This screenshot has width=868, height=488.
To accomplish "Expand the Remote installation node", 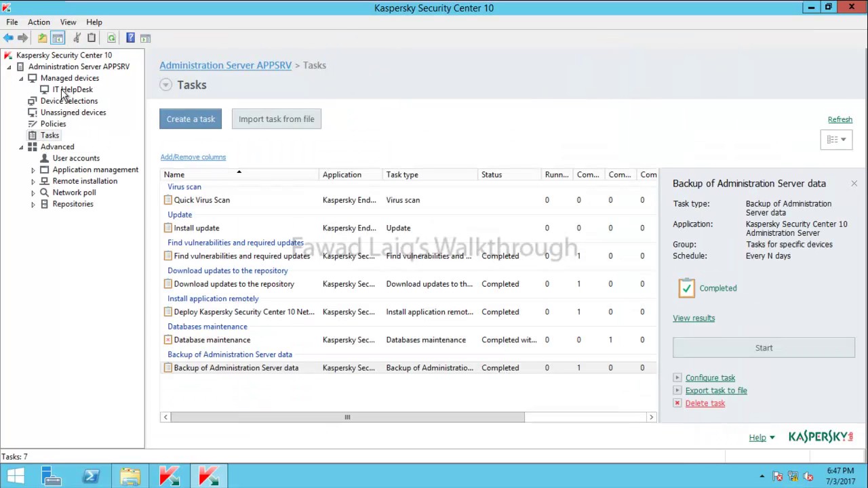I will (x=33, y=182).
